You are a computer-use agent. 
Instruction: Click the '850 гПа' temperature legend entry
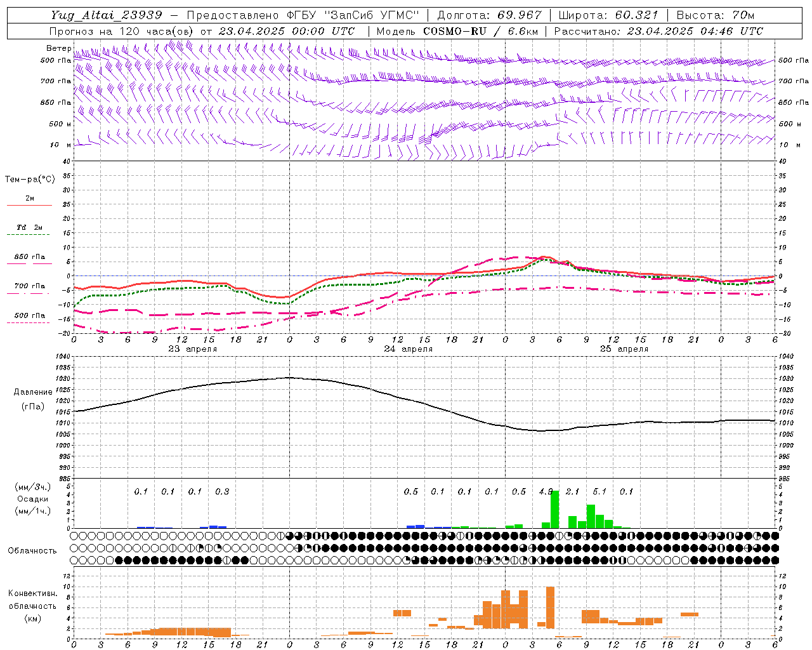click(29, 257)
